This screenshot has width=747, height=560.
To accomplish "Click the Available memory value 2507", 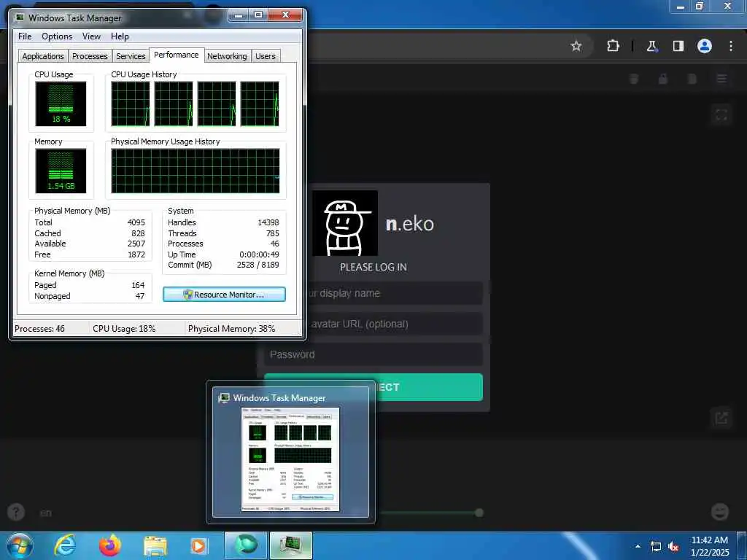I will (136, 244).
